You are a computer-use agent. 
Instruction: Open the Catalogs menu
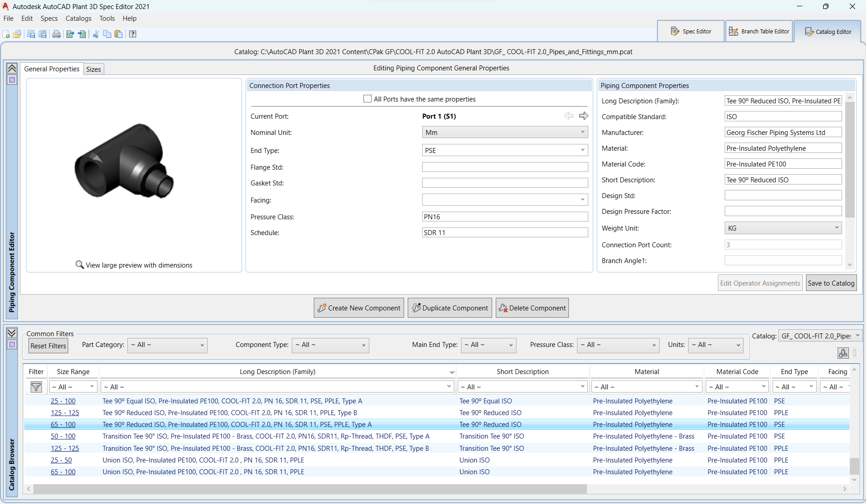pyautogui.click(x=78, y=18)
